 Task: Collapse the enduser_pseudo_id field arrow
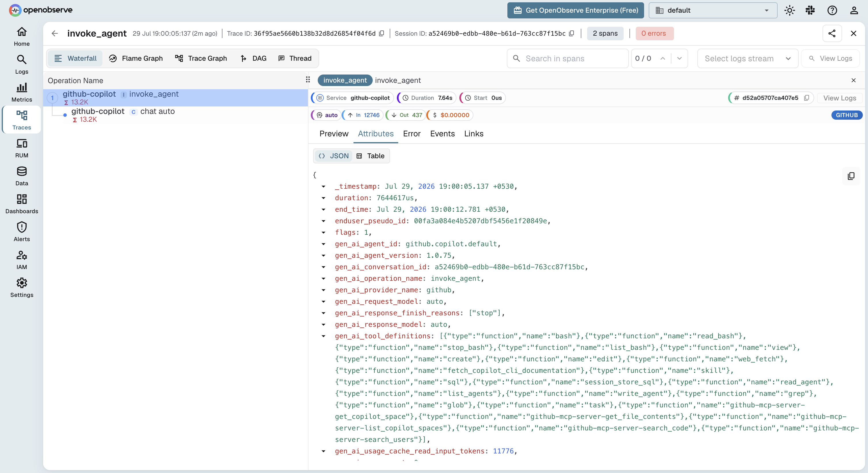coord(323,221)
